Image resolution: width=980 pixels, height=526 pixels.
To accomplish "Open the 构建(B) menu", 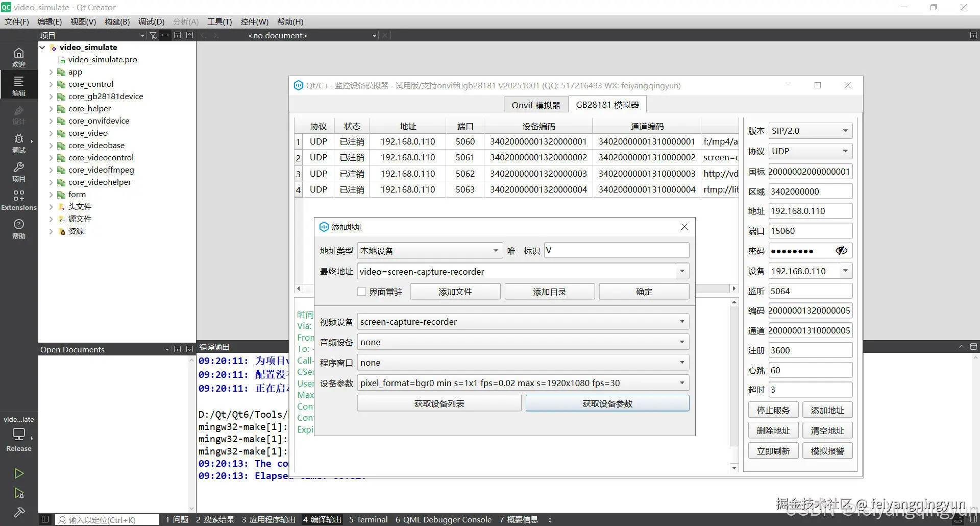I will point(117,21).
